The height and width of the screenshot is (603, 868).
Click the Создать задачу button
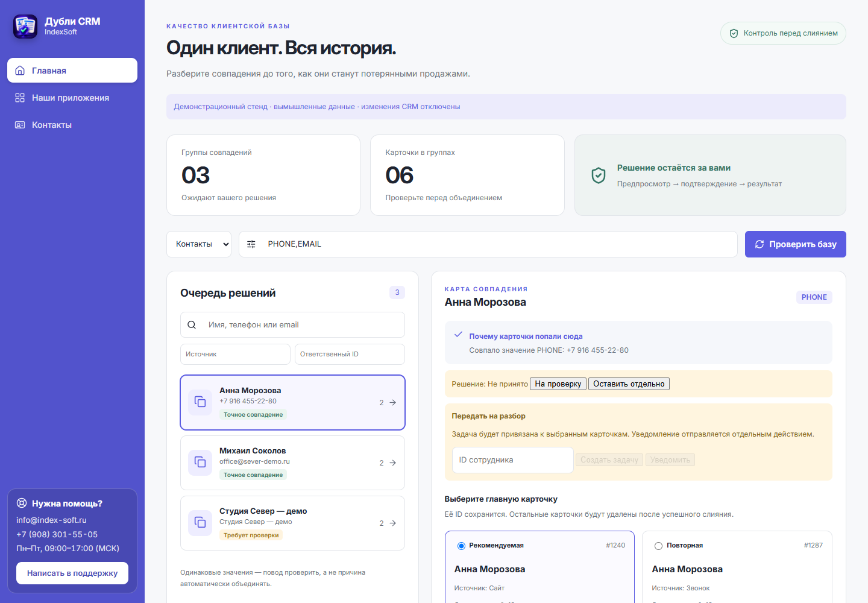tap(609, 460)
